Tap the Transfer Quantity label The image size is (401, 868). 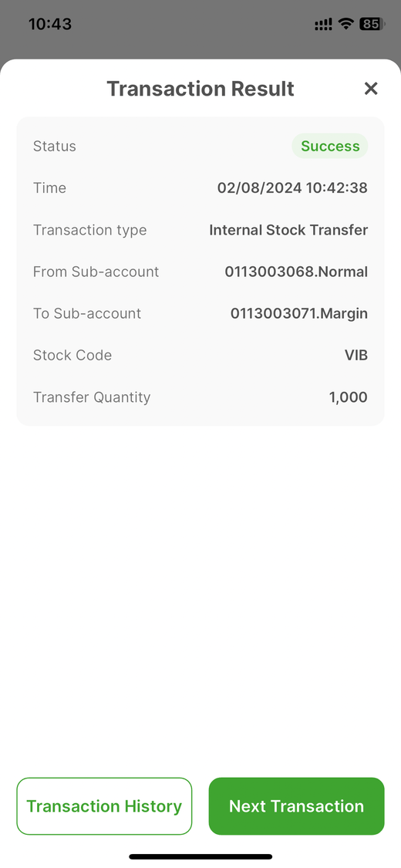point(91,397)
